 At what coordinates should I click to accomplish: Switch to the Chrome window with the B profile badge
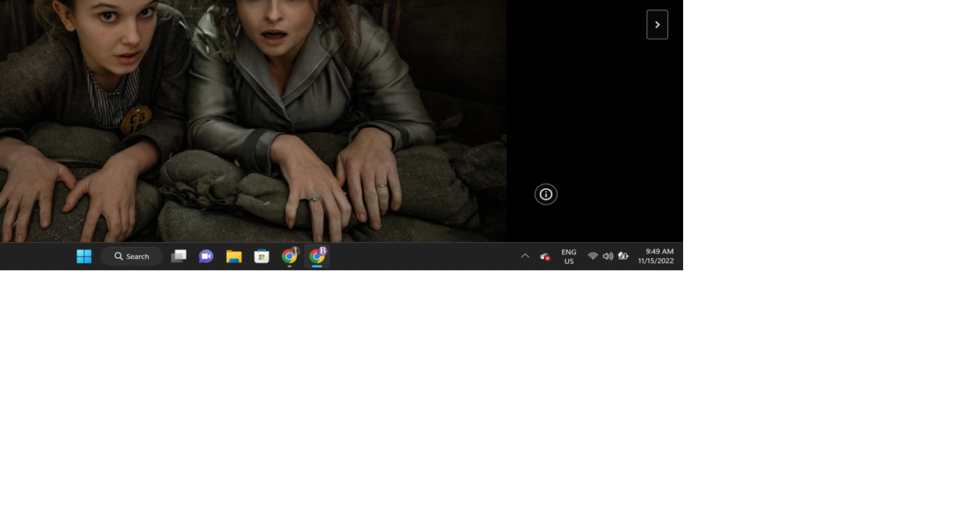pyautogui.click(x=317, y=256)
